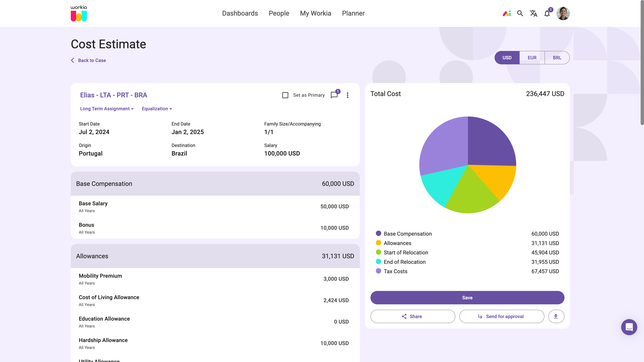644x362 pixels.
Task: Toggle the Set as Primary checkbox
Action: point(285,95)
